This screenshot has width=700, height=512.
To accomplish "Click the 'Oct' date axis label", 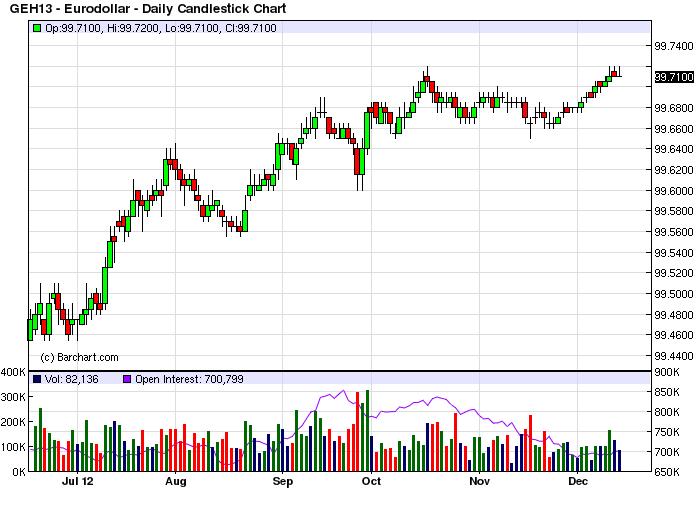I will pyautogui.click(x=371, y=481).
